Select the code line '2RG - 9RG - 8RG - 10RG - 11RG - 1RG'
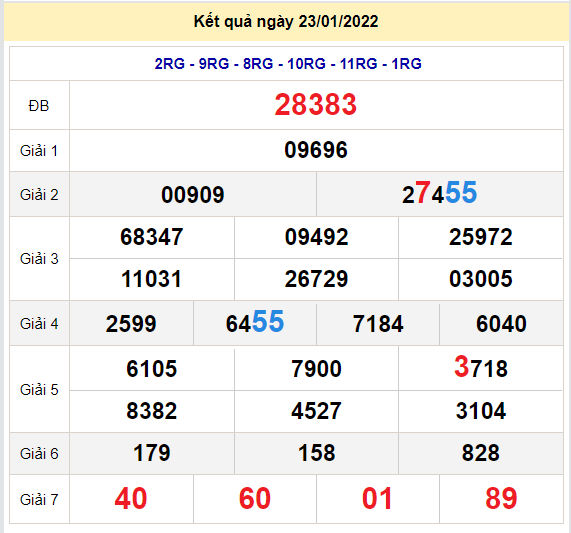This screenshot has width=571, height=533. point(288,64)
